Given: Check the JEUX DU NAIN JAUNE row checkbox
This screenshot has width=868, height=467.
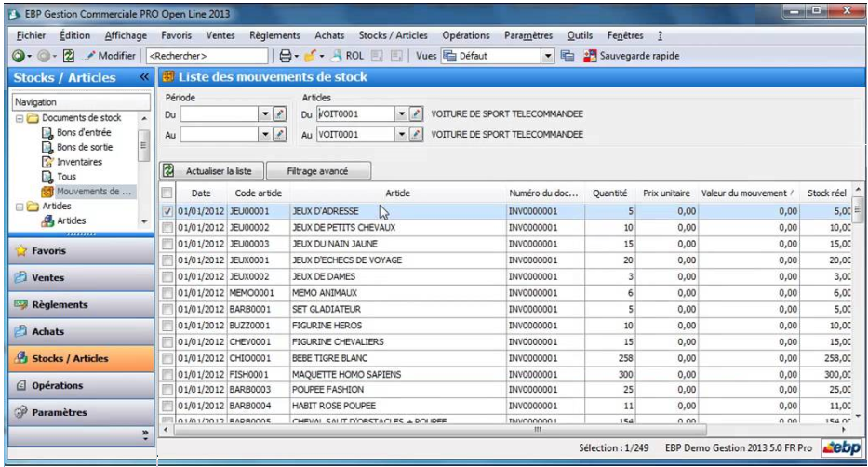Looking at the screenshot, I should pos(167,244).
